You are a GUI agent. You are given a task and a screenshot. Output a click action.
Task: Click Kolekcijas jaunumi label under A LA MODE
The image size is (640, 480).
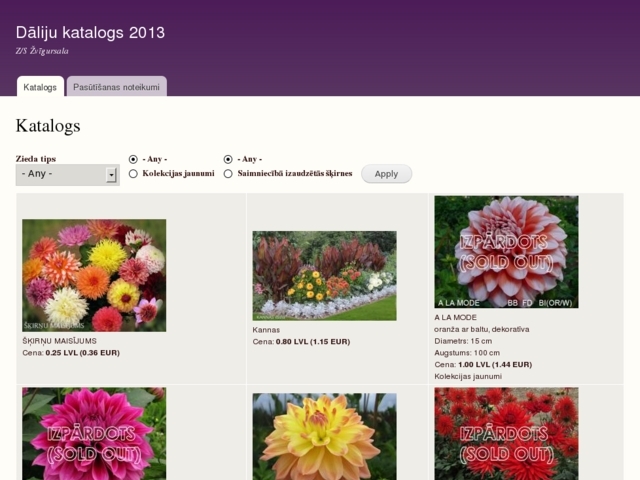[x=468, y=376]
